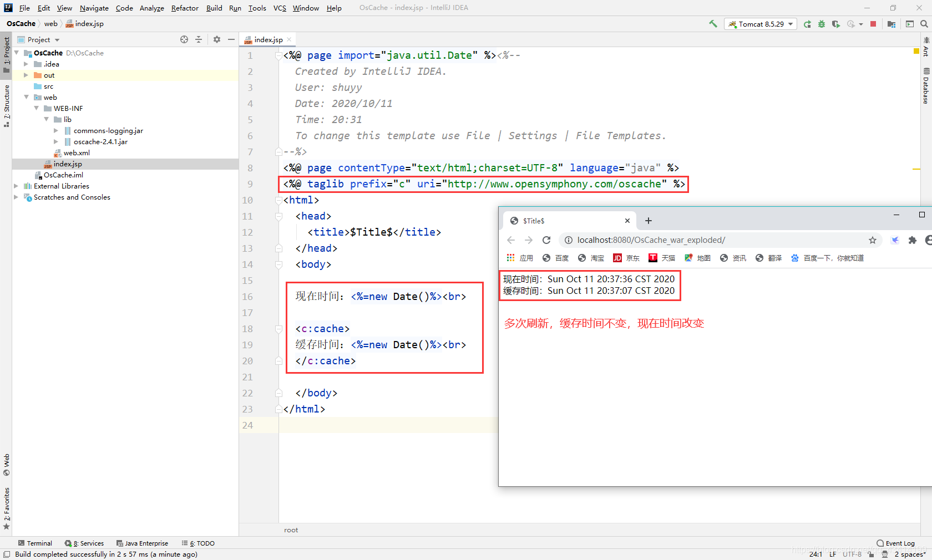This screenshot has width=932, height=560.
Task: Open the Structure side tool window
Action: pos(6,106)
